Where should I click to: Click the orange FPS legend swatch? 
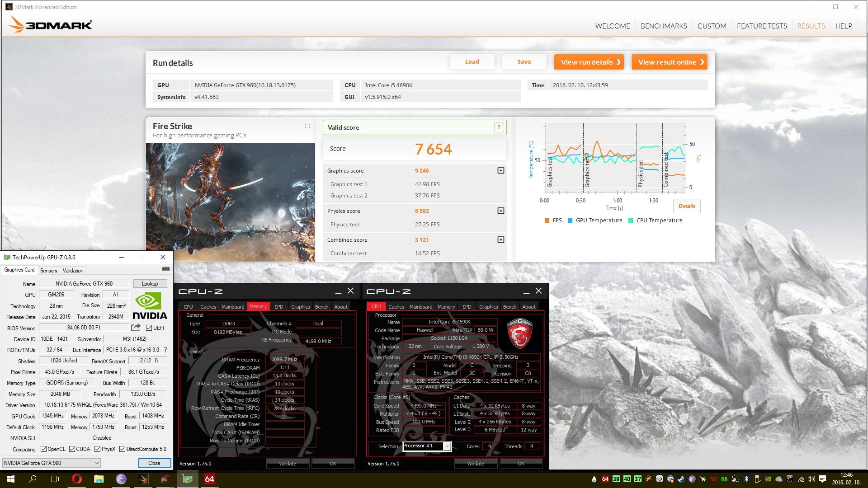pyautogui.click(x=547, y=221)
